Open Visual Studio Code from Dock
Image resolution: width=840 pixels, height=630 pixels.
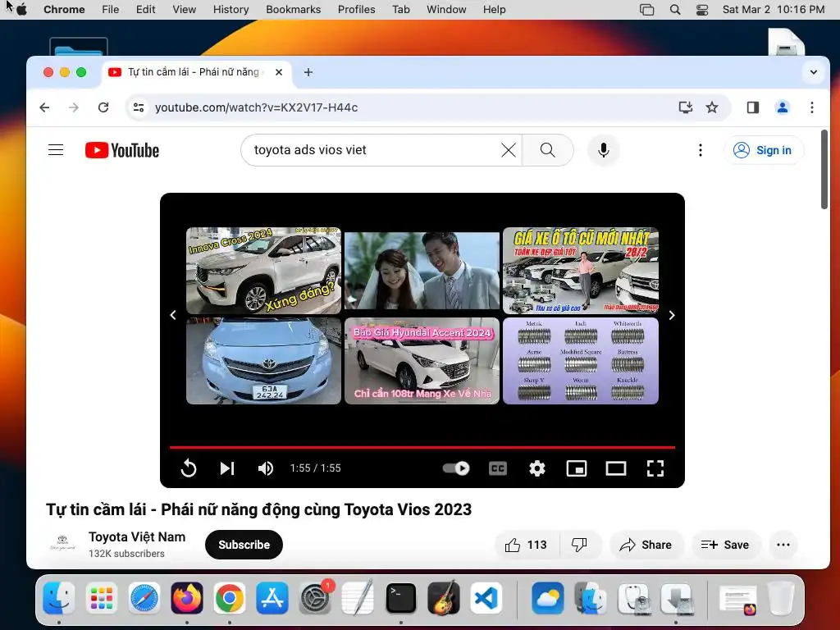pyautogui.click(x=486, y=598)
